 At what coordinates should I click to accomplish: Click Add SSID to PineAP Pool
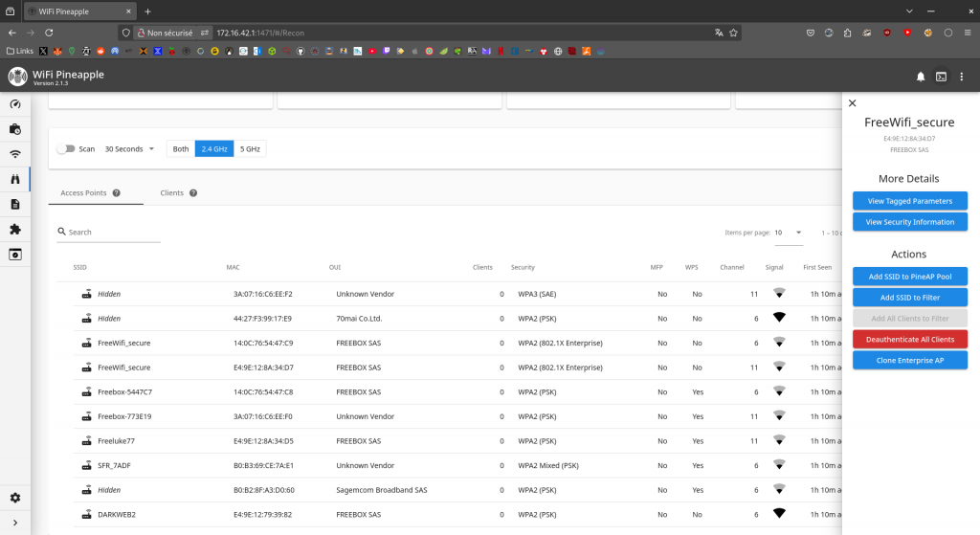point(910,277)
